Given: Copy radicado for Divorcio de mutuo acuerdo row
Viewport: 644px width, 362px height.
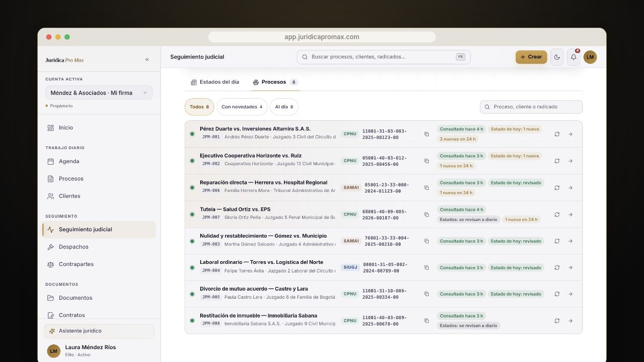Looking at the screenshot, I should tap(427, 294).
